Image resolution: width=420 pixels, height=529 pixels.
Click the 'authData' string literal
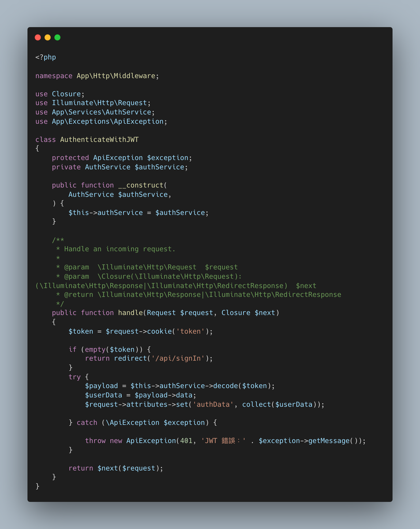213,404
